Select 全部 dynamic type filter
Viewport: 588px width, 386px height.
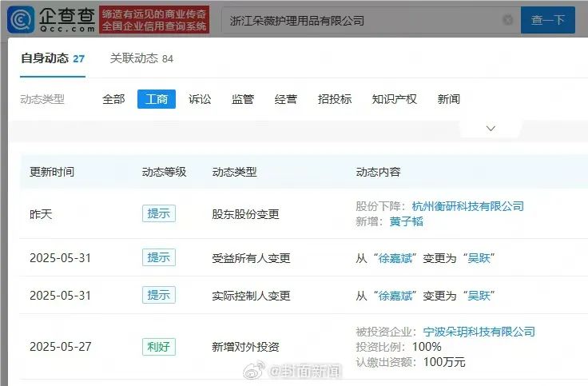click(113, 99)
